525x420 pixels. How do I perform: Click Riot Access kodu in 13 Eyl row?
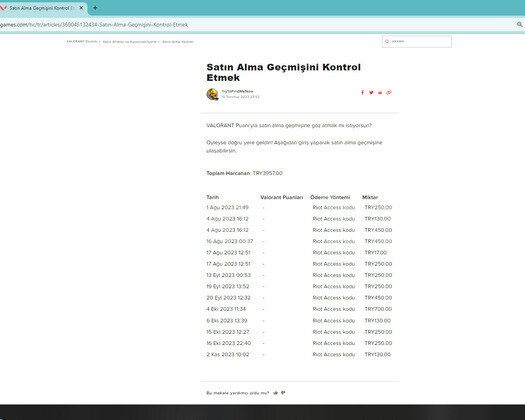click(x=334, y=275)
